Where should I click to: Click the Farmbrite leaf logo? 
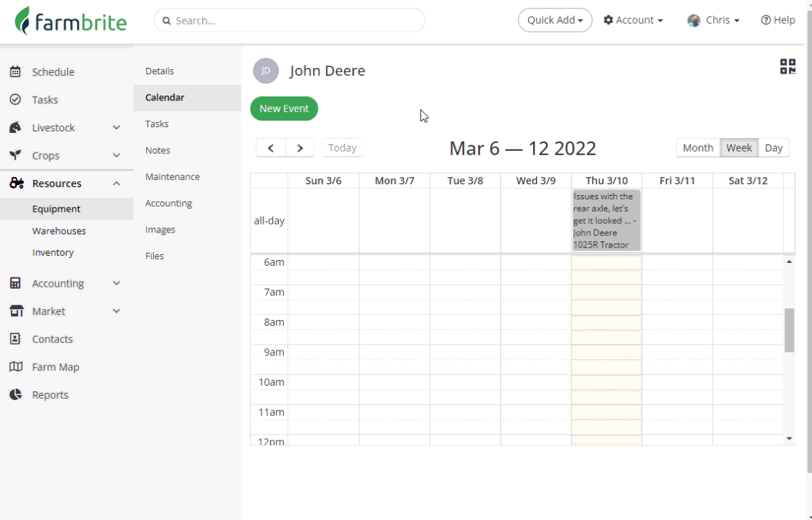coord(22,21)
